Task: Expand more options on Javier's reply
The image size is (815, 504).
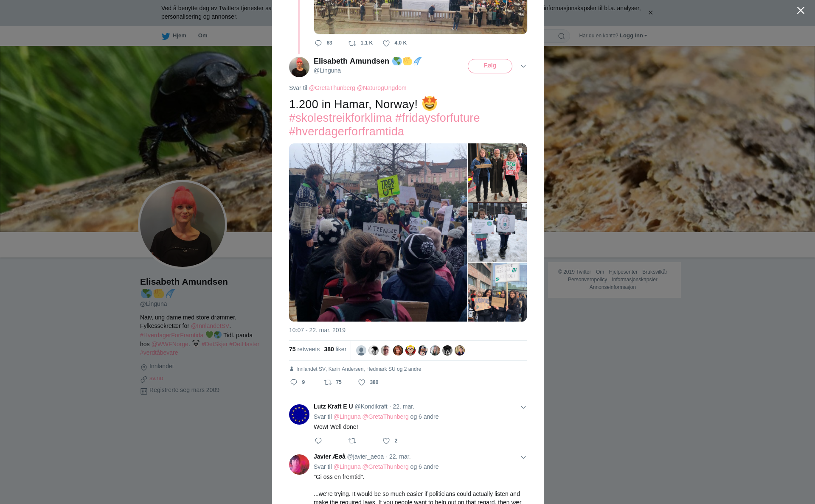Action: pos(523,457)
